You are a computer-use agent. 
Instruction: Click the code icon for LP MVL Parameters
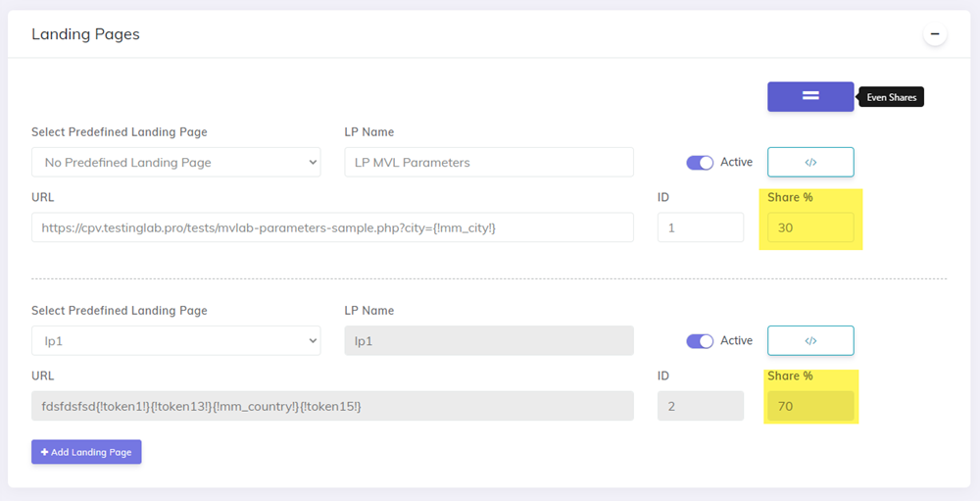pos(810,162)
